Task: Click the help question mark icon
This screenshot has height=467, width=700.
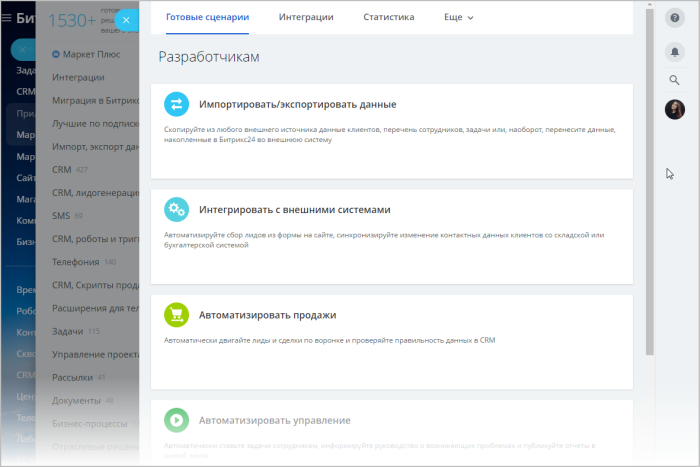Action: [x=675, y=18]
